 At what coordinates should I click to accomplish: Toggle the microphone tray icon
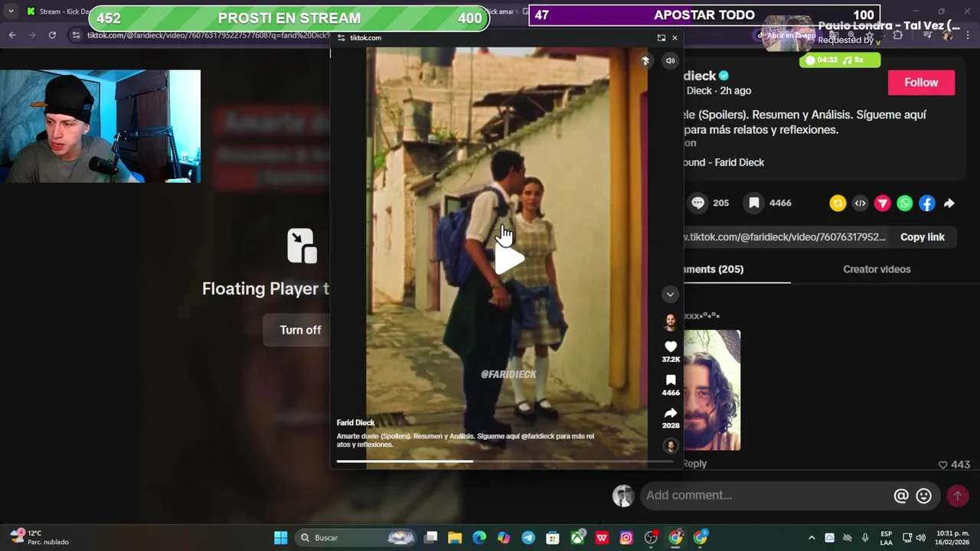[x=865, y=537]
